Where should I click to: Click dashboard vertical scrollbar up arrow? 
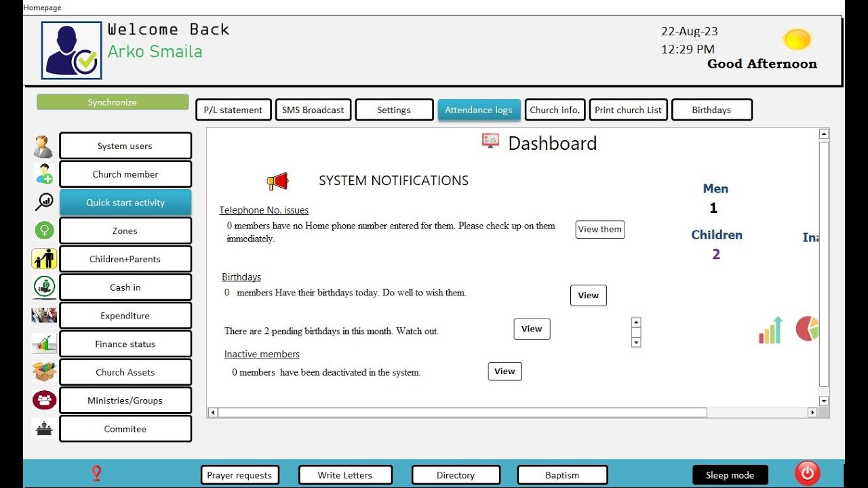pyautogui.click(x=824, y=134)
